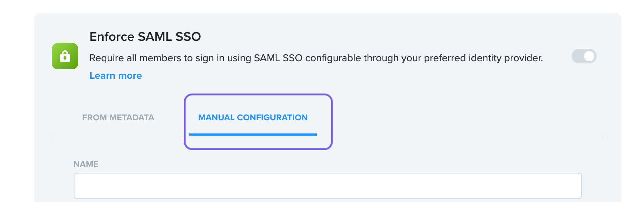Switch to the From Metadata tab
Image resolution: width=644 pixels, height=202 pixels.
[118, 117]
